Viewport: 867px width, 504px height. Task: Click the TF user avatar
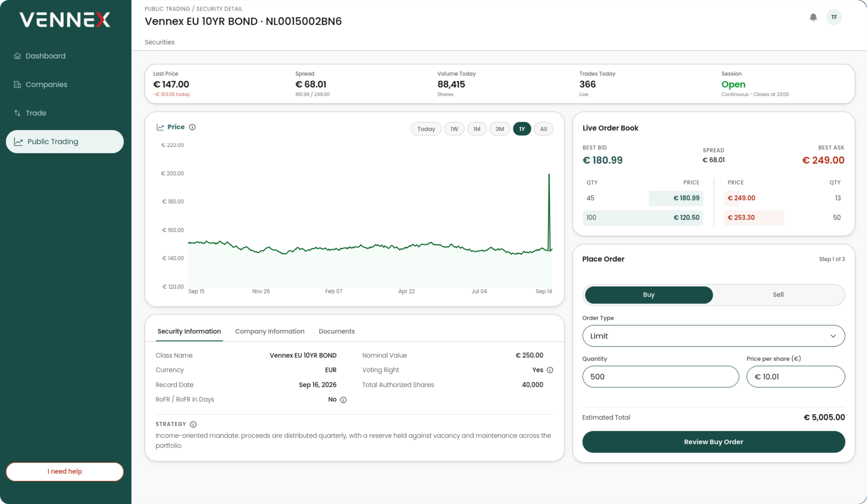coord(834,17)
